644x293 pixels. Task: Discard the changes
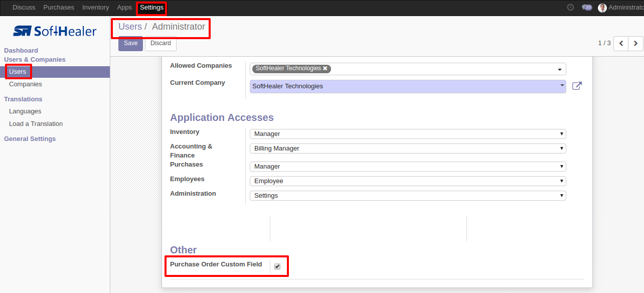[x=160, y=44]
